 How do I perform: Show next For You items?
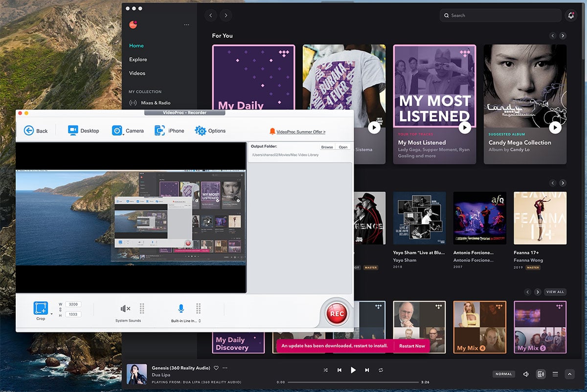point(563,36)
